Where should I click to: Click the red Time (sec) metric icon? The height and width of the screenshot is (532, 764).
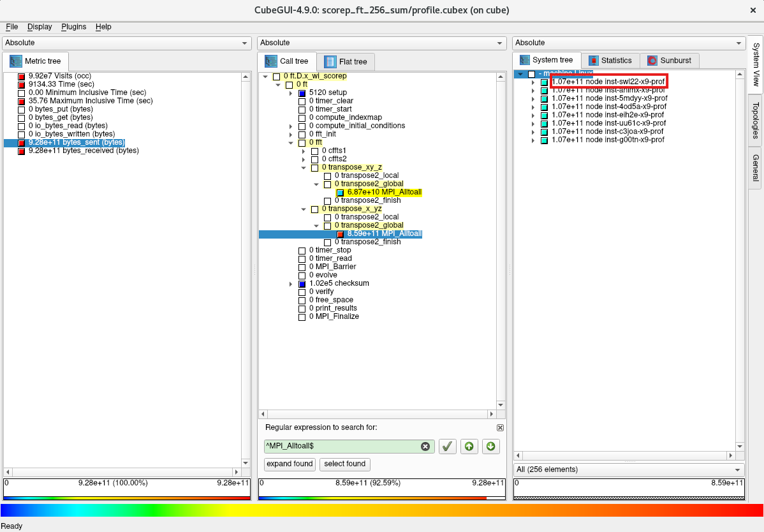tap(22, 85)
